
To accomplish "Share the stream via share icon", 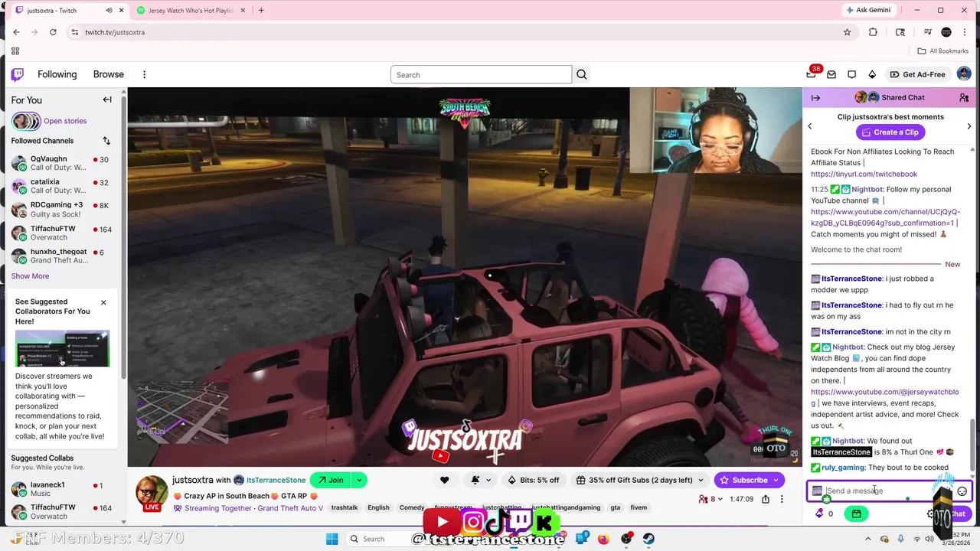I will click(x=765, y=499).
